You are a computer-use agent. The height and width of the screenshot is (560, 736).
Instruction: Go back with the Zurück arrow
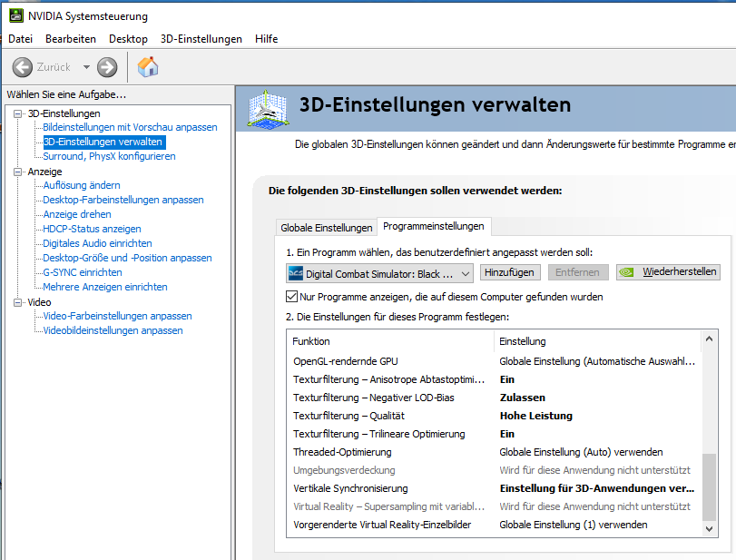point(23,67)
